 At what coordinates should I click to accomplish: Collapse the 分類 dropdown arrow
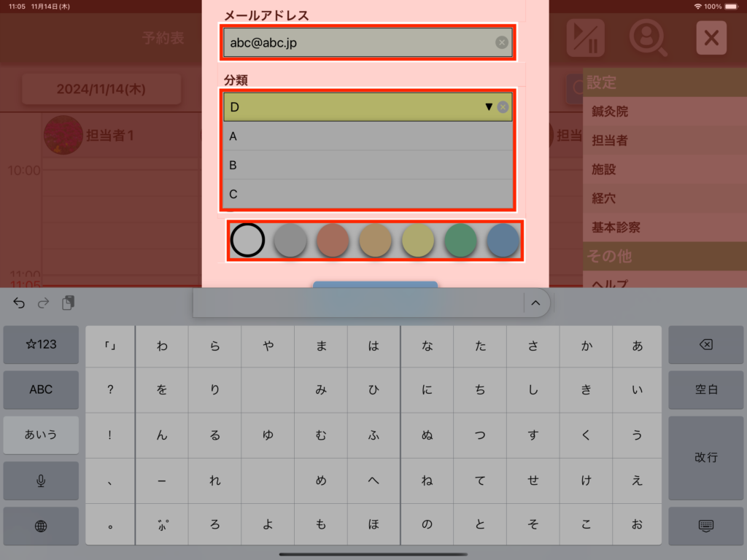click(489, 107)
